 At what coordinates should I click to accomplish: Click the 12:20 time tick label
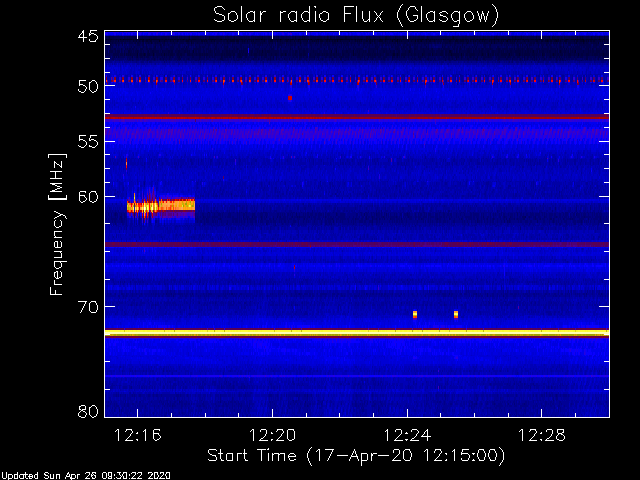pos(272,436)
